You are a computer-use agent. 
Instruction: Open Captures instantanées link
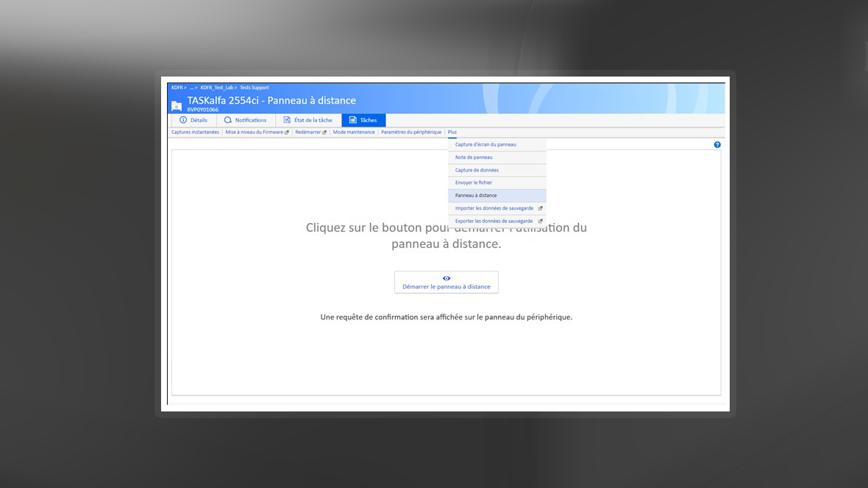(195, 132)
